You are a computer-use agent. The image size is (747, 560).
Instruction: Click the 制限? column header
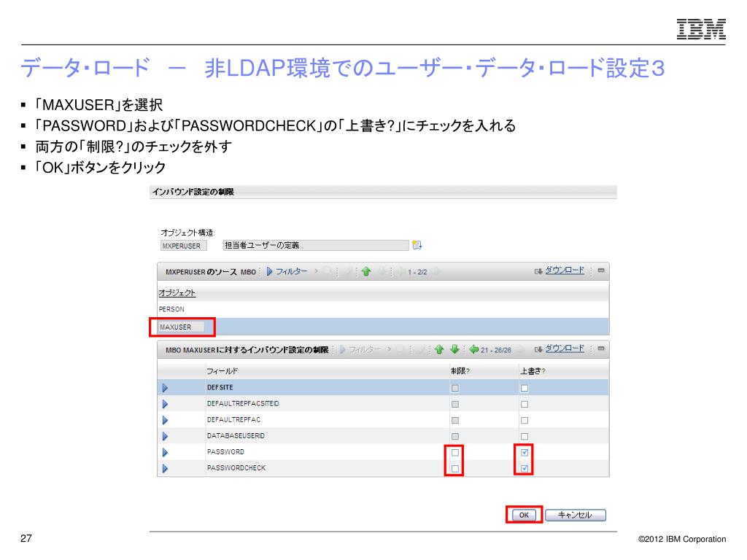tap(460, 371)
